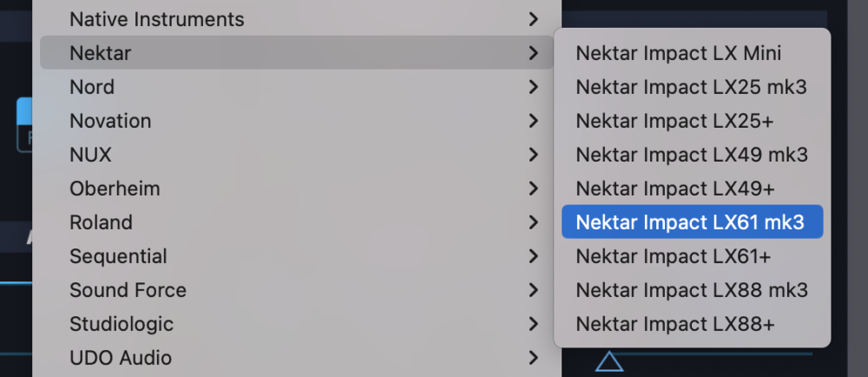Select Nektar Impact LX49+ controller
868x377 pixels.
point(675,188)
